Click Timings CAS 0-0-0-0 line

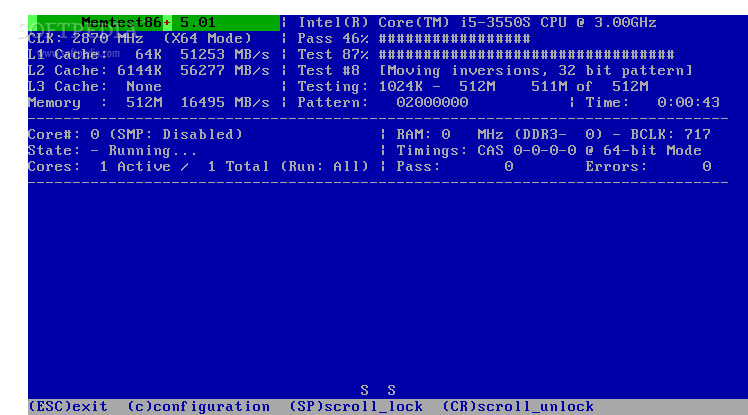[549, 151]
